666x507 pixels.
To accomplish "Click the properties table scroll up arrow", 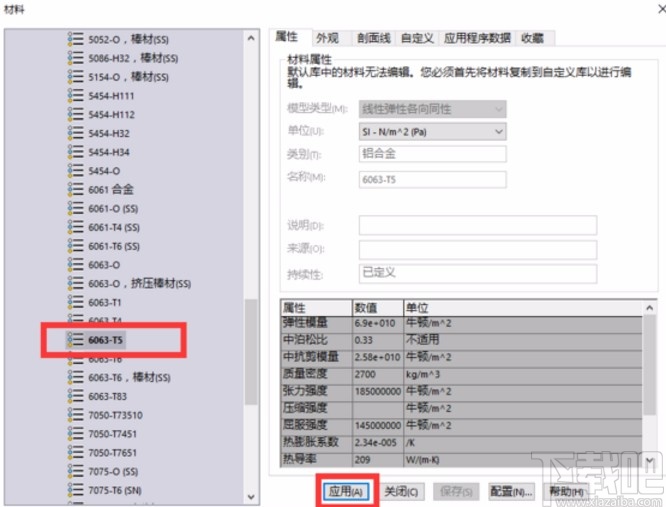I will [649, 307].
